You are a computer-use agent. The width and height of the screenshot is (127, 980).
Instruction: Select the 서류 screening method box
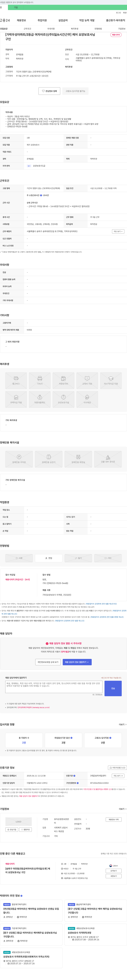[19, 558]
